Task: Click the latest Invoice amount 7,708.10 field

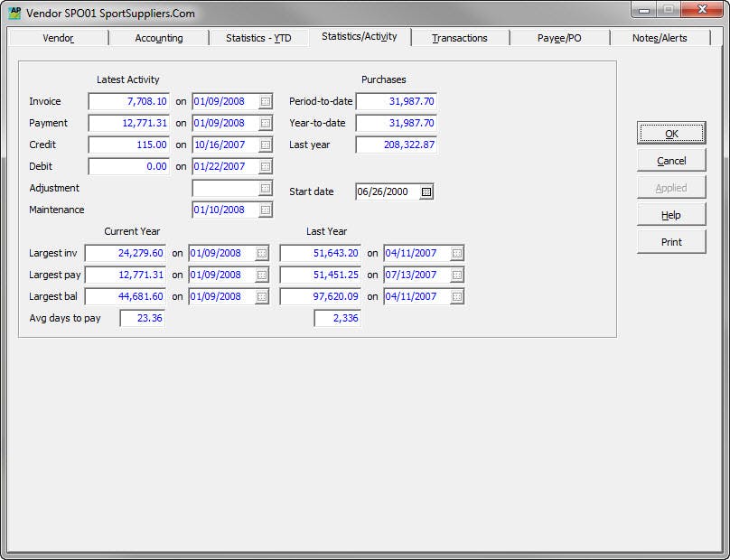Action: coord(128,101)
